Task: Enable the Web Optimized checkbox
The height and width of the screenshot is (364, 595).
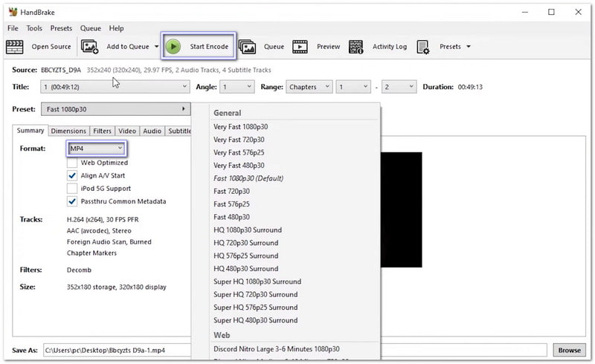Action: click(x=71, y=163)
